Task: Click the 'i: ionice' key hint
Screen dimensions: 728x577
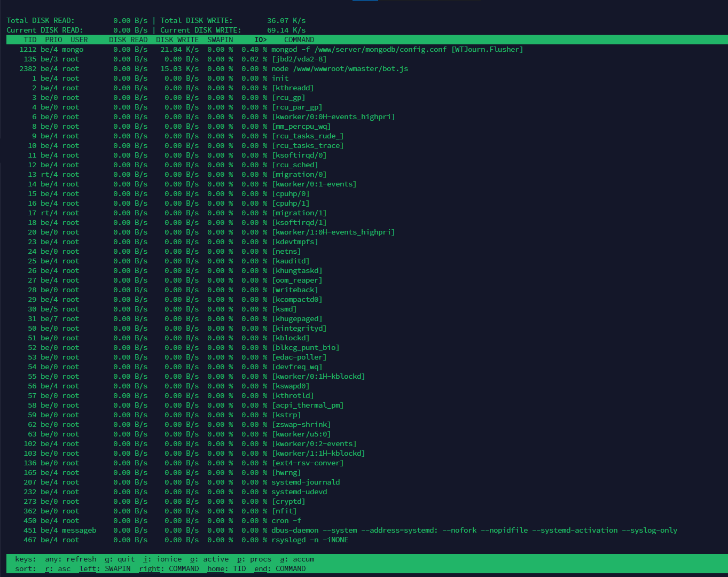Action: (162, 559)
